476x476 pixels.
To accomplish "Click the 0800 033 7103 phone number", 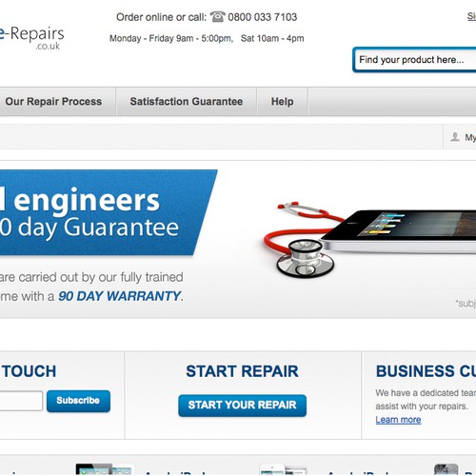I will pos(263,17).
